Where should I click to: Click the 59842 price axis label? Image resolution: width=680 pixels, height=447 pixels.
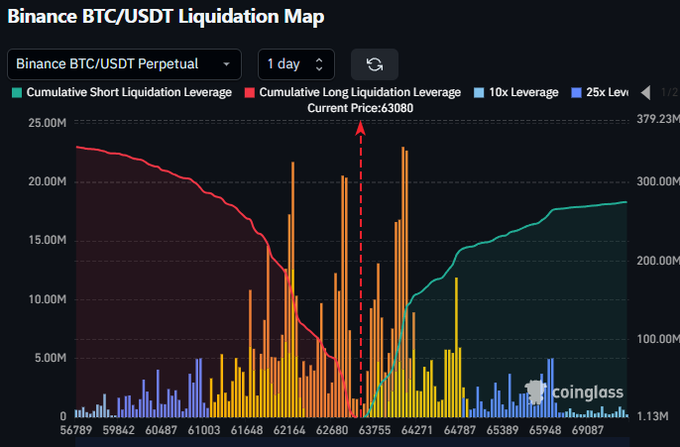(x=118, y=430)
